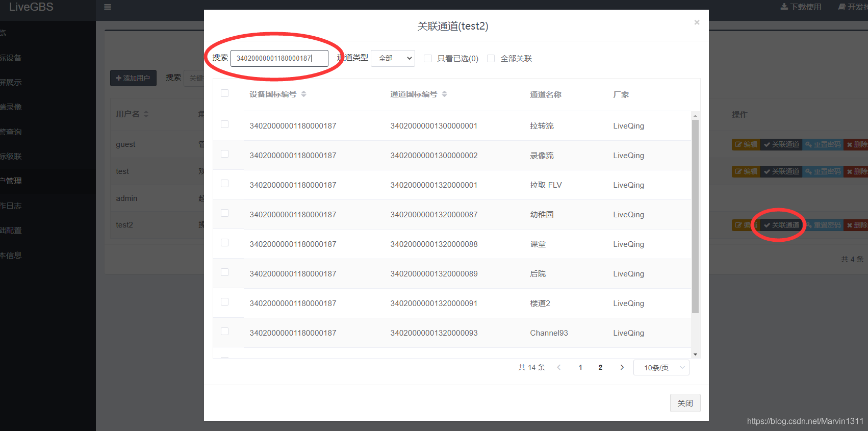The height and width of the screenshot is (431, 868).
Task: Click 删除 button for test2 row
Action: [x=856, y=225]
